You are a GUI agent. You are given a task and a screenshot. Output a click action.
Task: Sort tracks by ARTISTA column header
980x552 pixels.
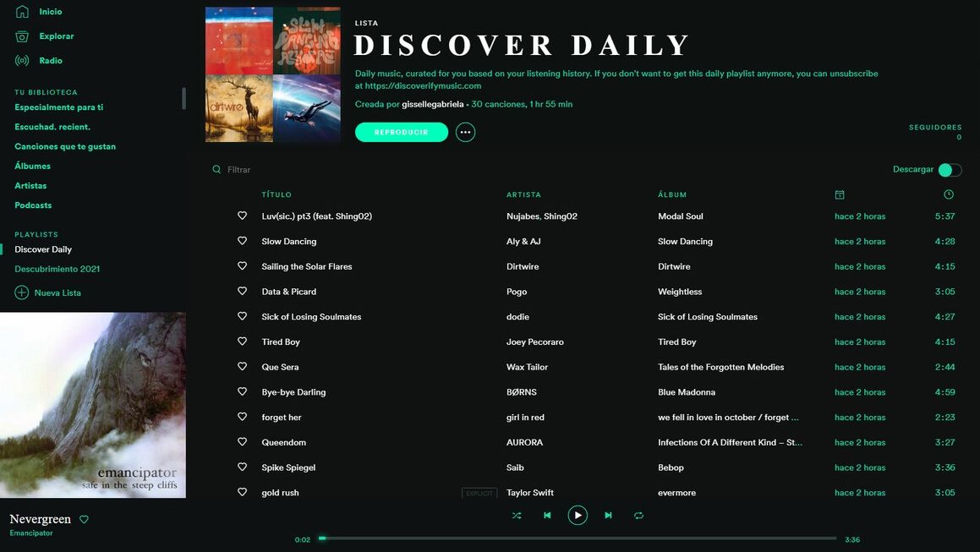tap(523, 195)
